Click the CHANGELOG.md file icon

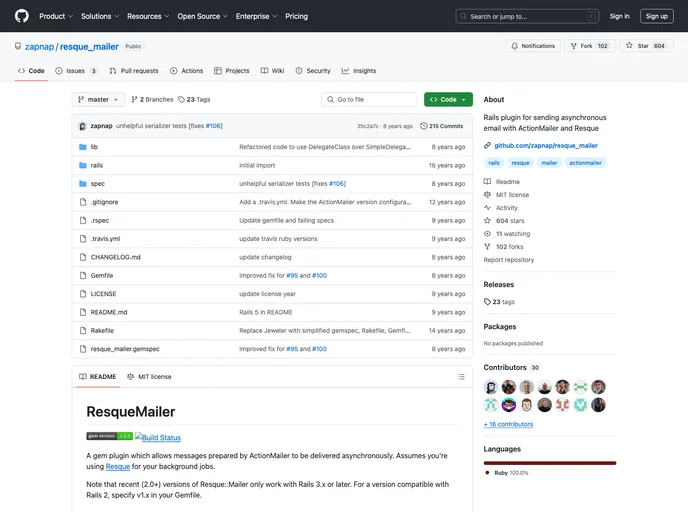[x=82, y=257]
